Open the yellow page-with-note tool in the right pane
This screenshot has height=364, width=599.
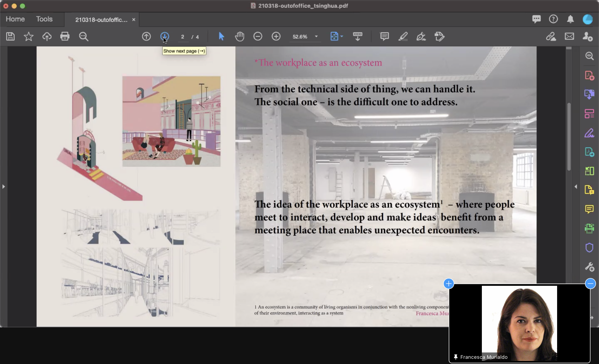(x=589, y=190)
